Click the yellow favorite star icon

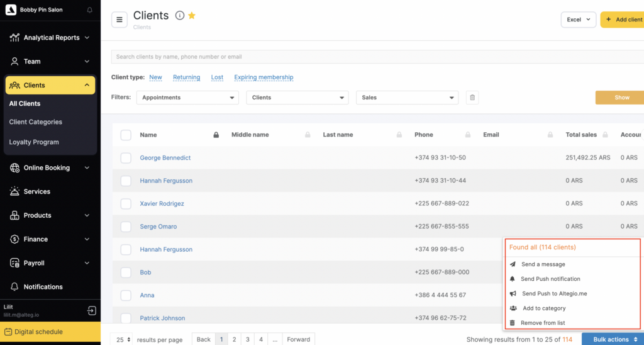(x=192, y=16)
